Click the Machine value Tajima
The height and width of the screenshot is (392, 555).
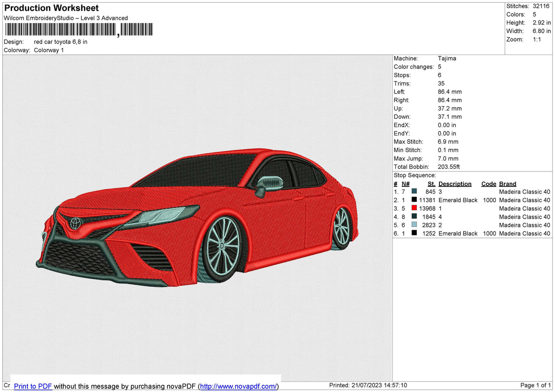[447, 59]
